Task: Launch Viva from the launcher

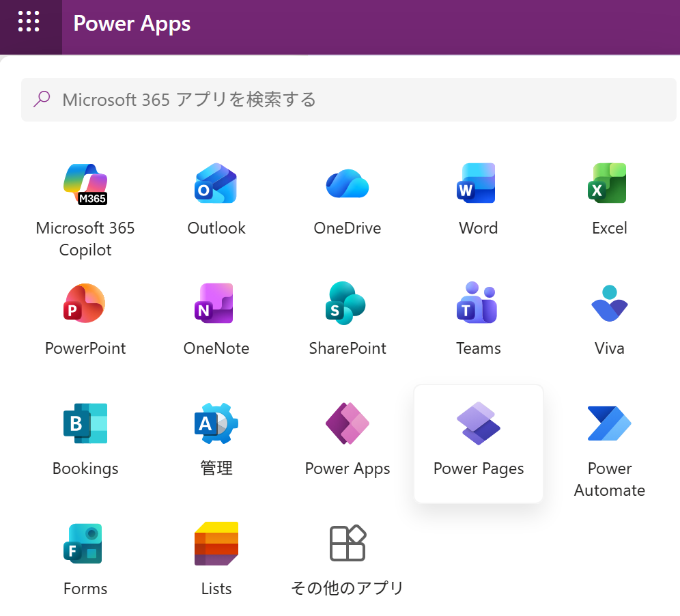Action: click(x=609, y=305)
